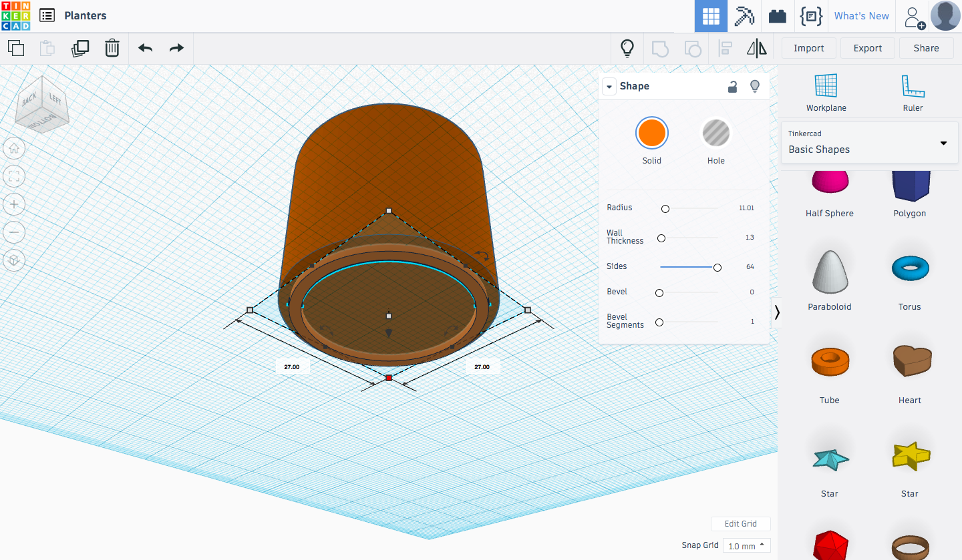Image resolution: width=962 pixels, height=560 pixels.
Task: Open the Snap Grid 1.0 mm dropdown
Action: (747, 546)
